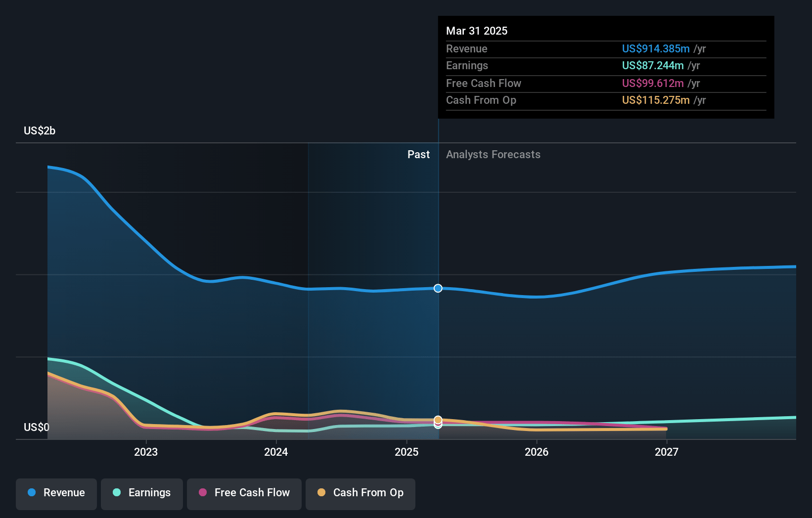Click the orange Cash From Op data point

tap(438, 420)
